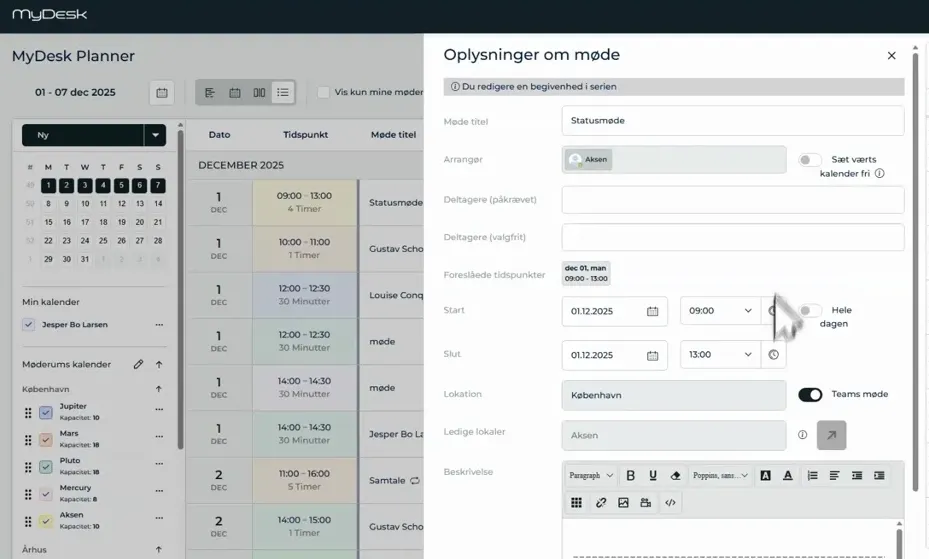Uncheck the Pluto room checkbox

click(46, 467)
